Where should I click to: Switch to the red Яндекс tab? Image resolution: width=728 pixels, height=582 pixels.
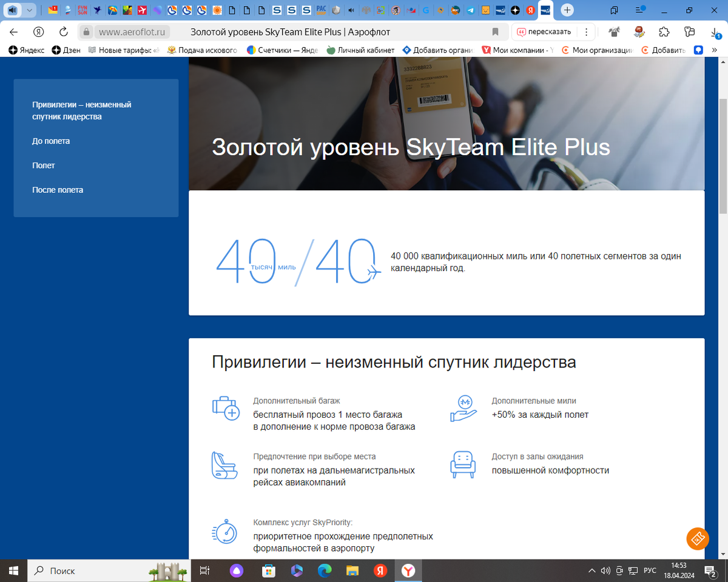coord(530,10)
